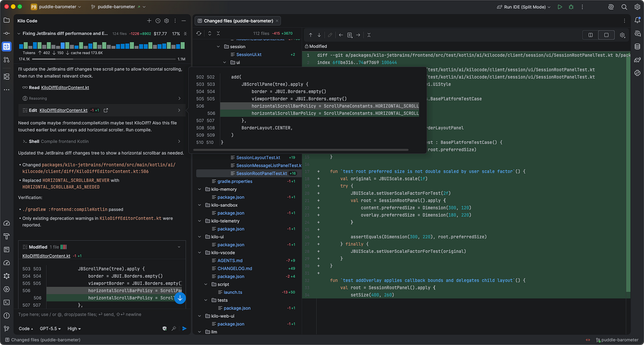
Task: Close the Changed files tab
Action: pyautogui.click(x=277, y=21)
